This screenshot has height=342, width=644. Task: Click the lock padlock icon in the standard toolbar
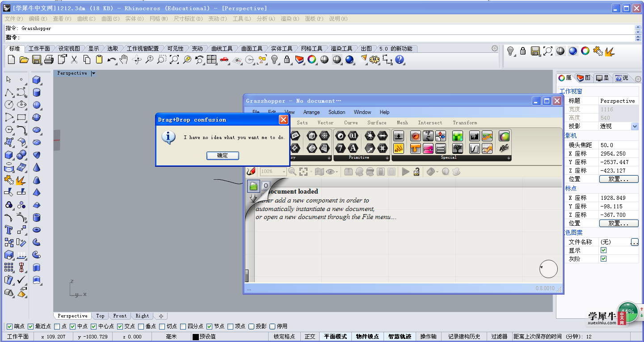(287, 59)
